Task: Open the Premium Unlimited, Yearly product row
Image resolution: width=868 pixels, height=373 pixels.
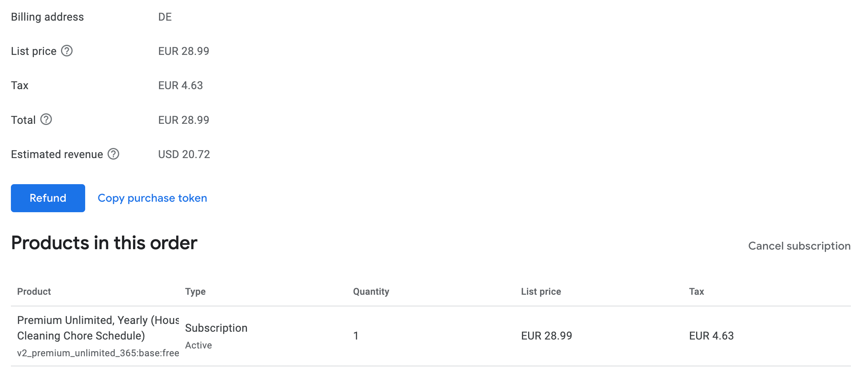Action: 431,336
